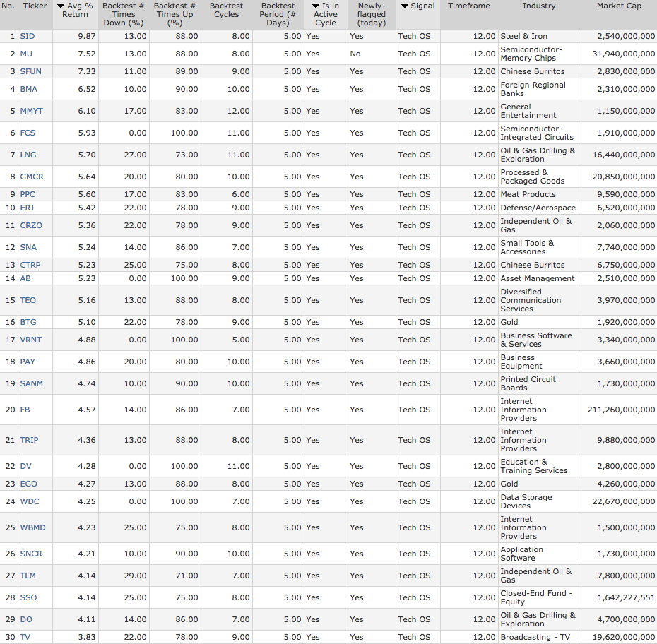Open MU ticker link
This screenshot has width=657, height=644.
tap(26, 54)
